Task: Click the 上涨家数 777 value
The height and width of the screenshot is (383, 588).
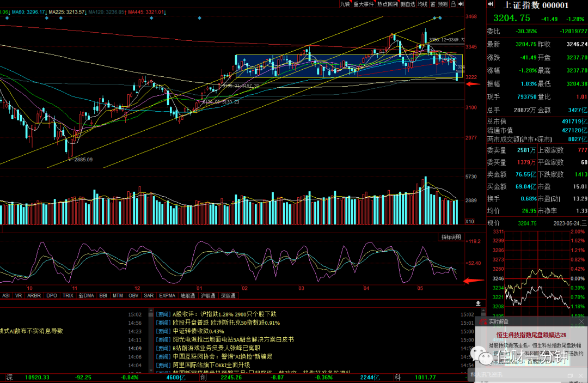Action: (x=583, y=150)
